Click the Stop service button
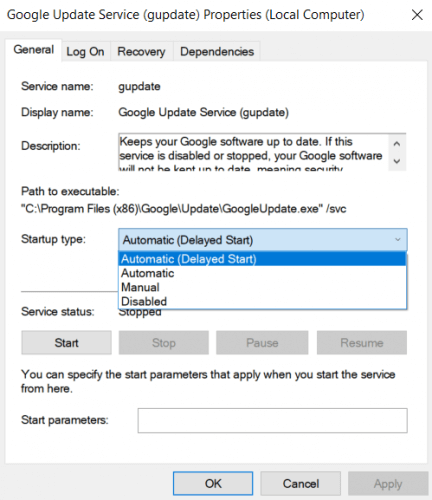The height and width of the screenshot is (500, 432). (164, 343)
